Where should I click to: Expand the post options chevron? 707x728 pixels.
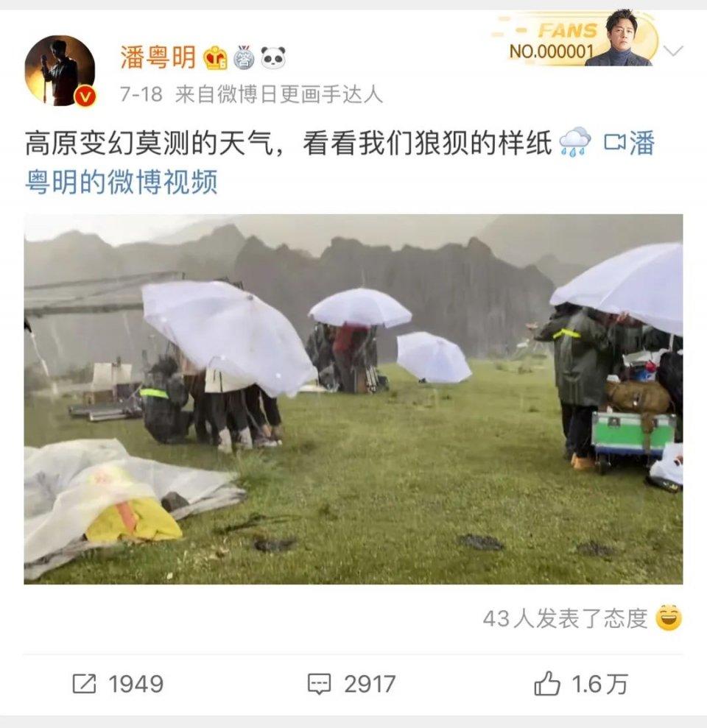[674, 50]
